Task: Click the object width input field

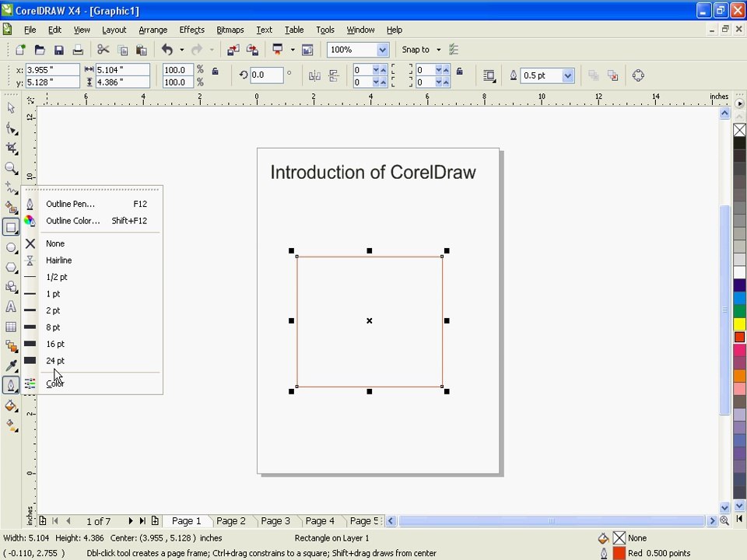Action: pyautogui.click(x=122, y=70)
